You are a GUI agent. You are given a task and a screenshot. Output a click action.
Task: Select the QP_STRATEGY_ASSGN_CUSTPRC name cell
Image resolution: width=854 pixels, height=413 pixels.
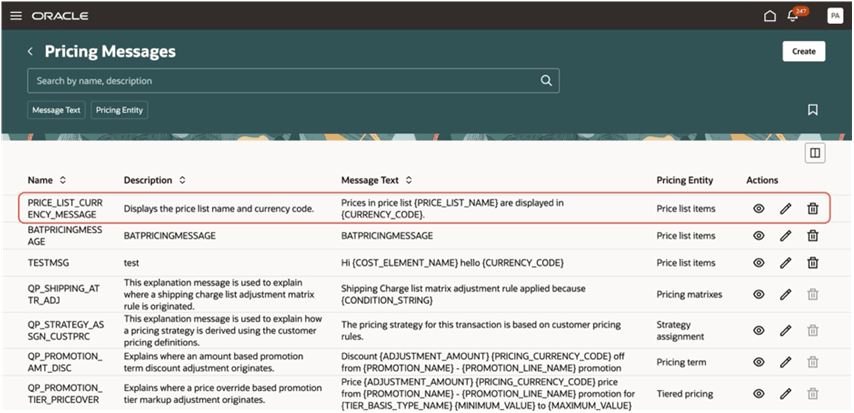[66, 330]
